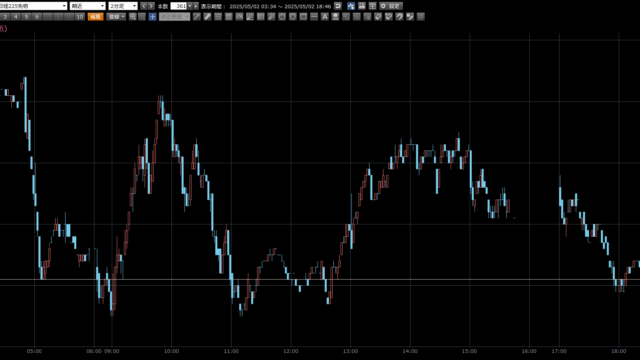Select layout preset button 10
This screenshot has height=360, width=640.
tap(80, 17)
